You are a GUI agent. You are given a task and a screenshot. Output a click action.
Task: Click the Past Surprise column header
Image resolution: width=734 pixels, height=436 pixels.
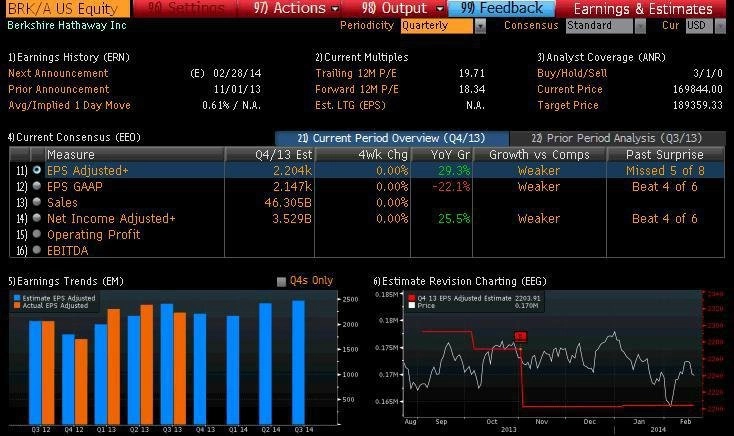coord(665,155)
